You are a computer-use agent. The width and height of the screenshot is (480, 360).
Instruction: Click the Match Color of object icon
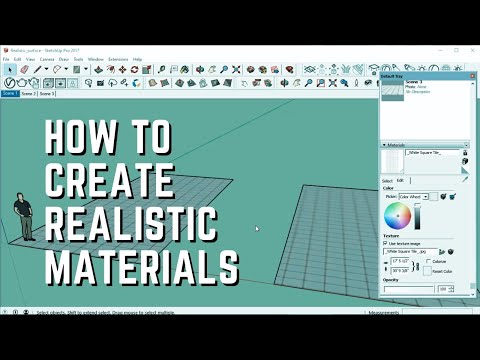(x=443, y=197)
